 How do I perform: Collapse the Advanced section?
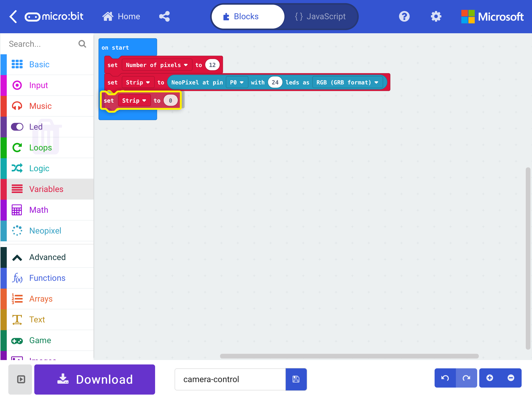[47, 257]
